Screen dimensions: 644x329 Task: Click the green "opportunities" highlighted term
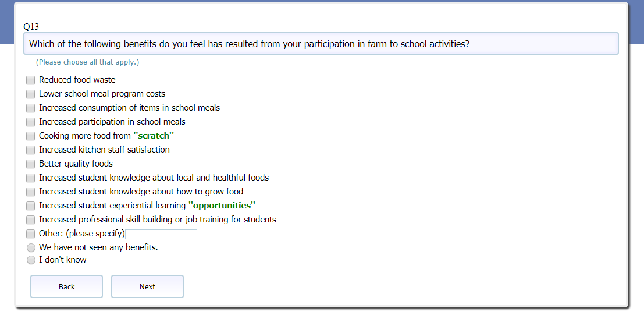(x=222, y=206)
